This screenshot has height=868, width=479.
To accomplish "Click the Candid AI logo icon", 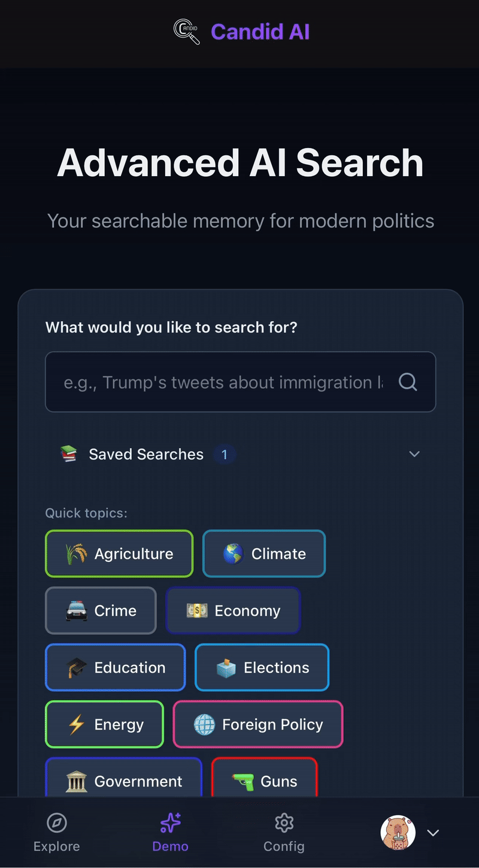I will click(186, 32).
